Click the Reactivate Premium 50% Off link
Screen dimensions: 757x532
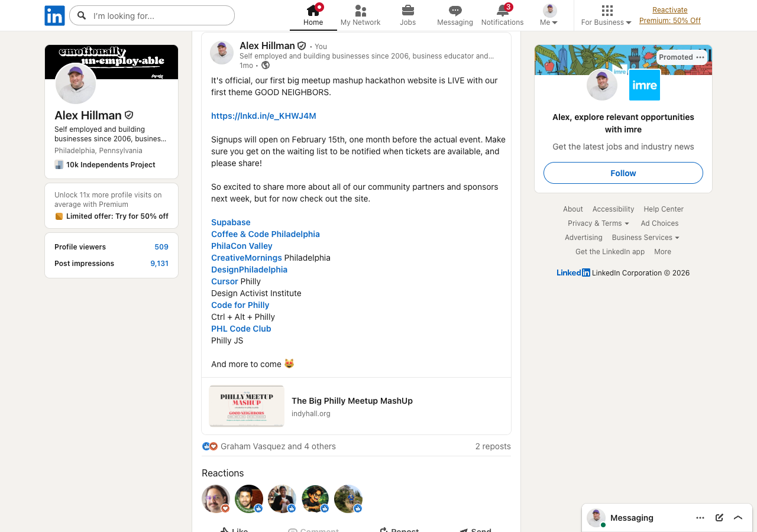point(670,15)
